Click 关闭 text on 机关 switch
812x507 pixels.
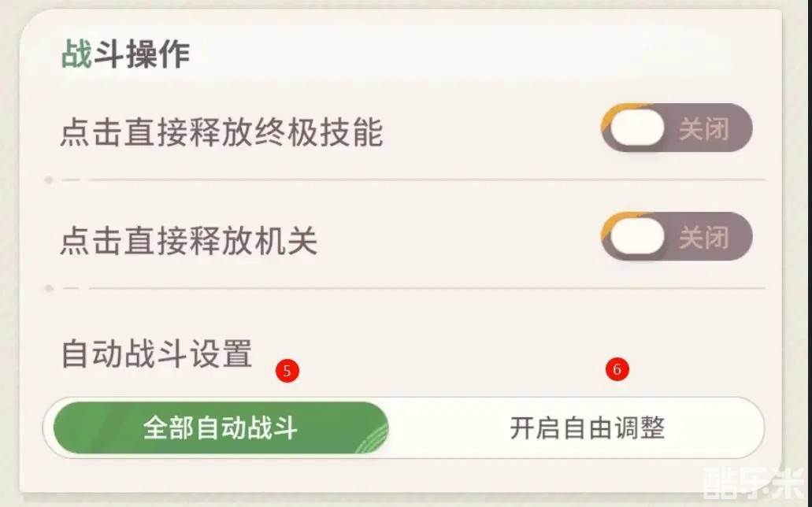click(704, 237)
